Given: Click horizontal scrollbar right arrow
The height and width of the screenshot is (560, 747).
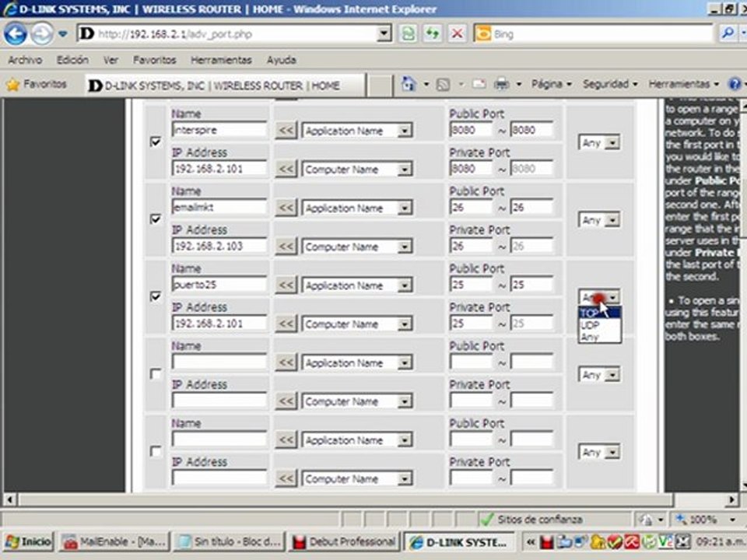Looking at the screenshot, I should (732, 499).
